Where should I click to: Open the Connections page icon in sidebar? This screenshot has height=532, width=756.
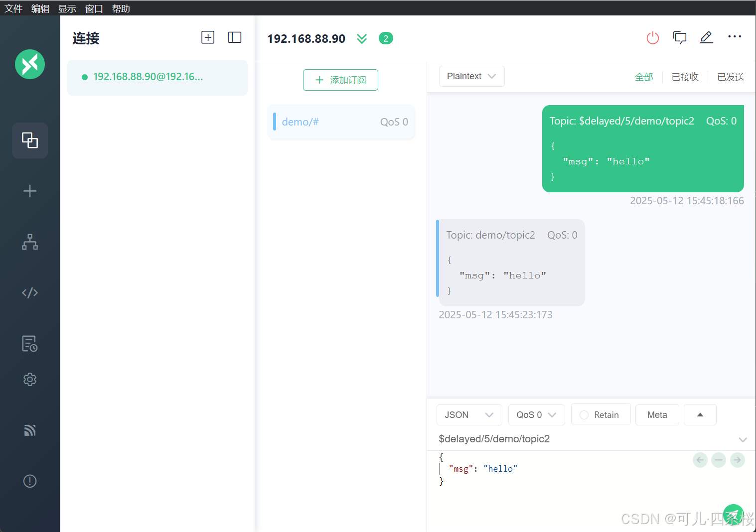pos(30,140)
